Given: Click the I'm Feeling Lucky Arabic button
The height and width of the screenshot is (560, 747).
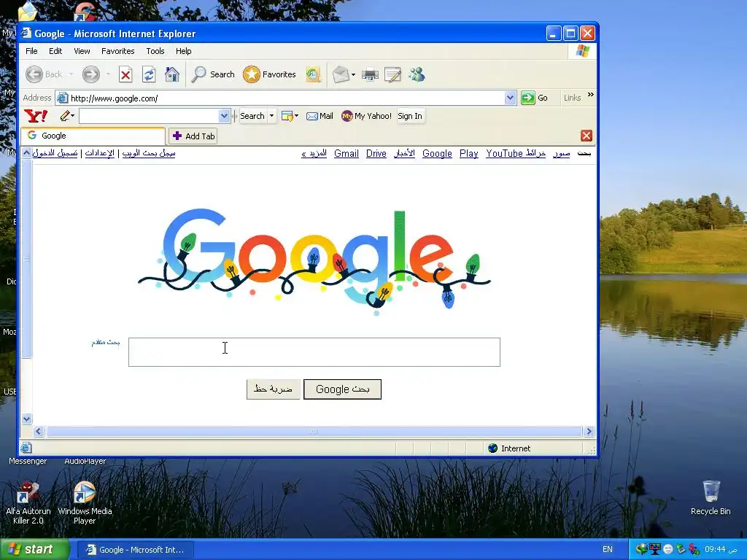Looking at the screenshot, I should [273, 389].
